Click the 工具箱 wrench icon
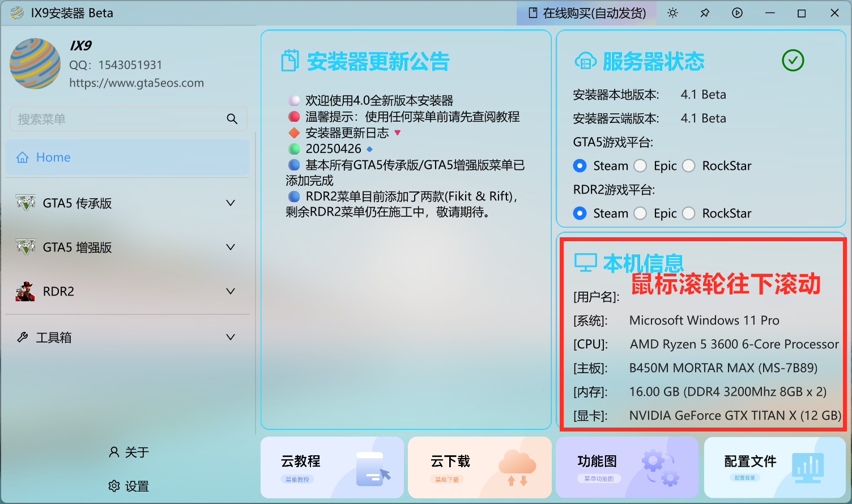 (x=23, y=338)
